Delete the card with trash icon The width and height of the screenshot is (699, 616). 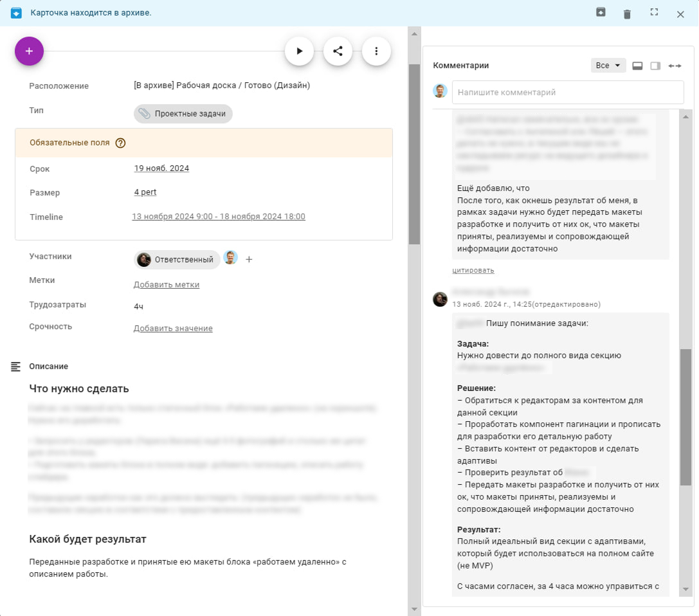[x=627, y=14]
